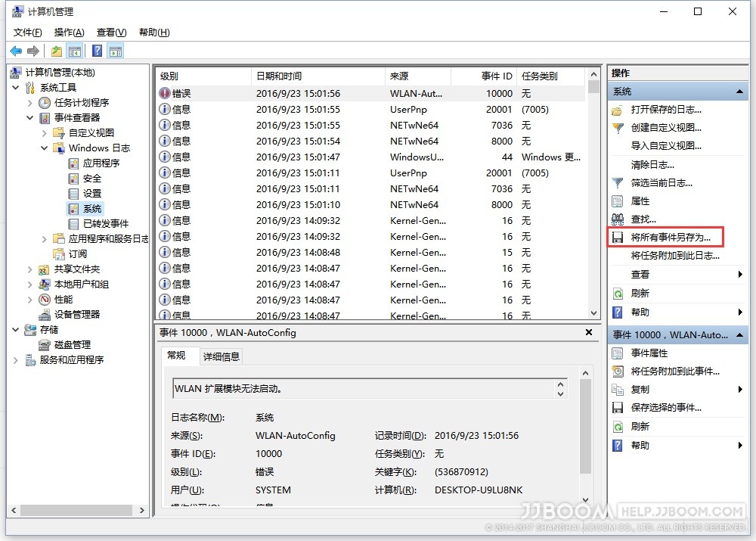
Task: Close the event 10000 preview pane
Action: pos(589,332)
